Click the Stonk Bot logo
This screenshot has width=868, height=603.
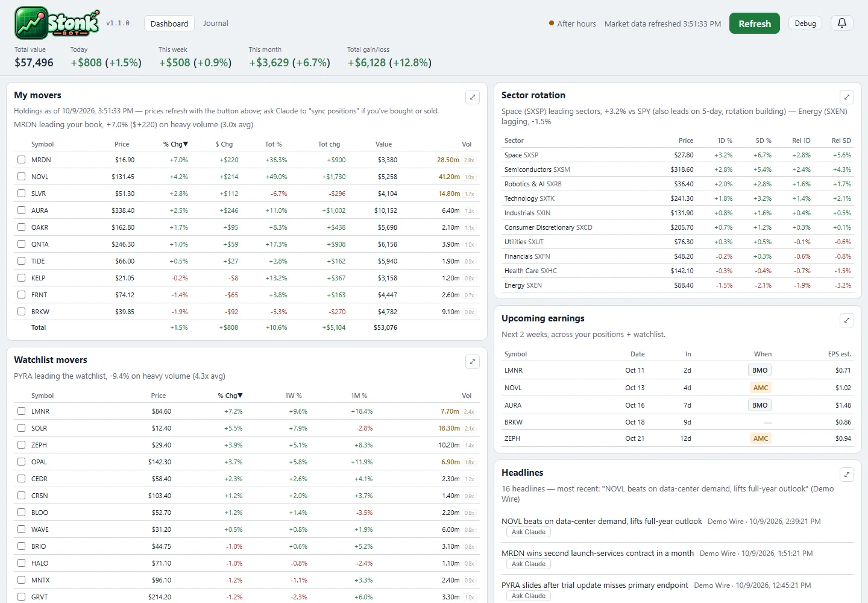pyautogui.click(x=57, y=23)
